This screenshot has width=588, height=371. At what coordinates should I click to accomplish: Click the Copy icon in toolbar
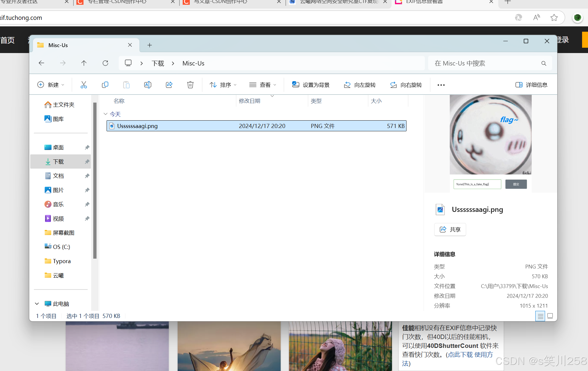[105, 85]
